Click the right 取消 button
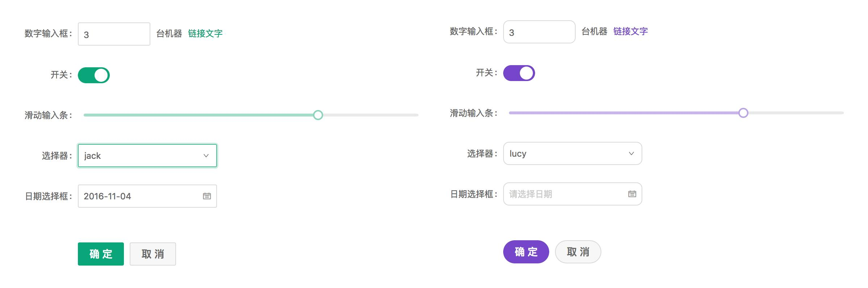 click(x=578, y=251)
